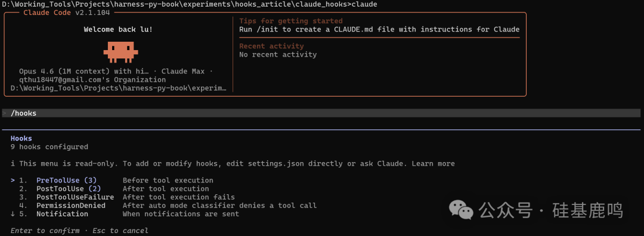Screen dimensions: 644x236
Task: Click the '9 hooks configured' text
Action: 49,147
